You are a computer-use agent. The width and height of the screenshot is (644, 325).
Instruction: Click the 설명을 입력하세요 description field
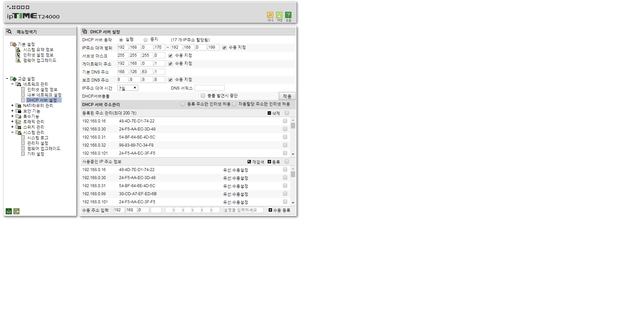tap(243, 210)
